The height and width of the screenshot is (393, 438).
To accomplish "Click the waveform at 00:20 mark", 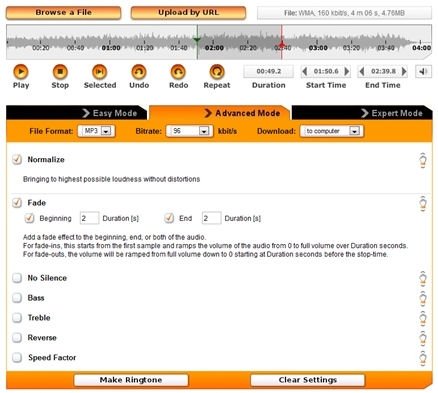I will pos(41,48).
